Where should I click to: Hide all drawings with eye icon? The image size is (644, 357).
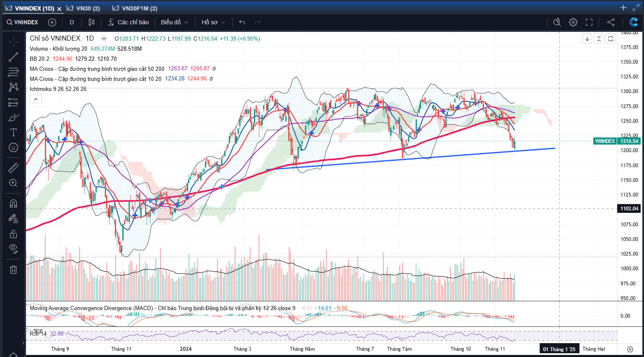13,249
